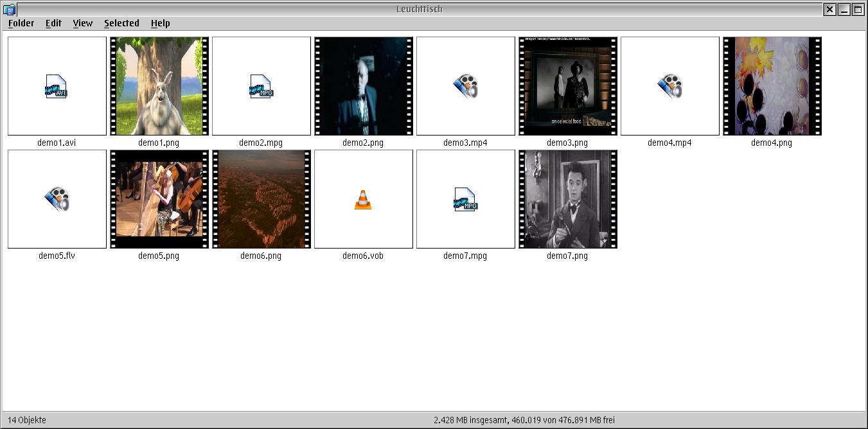Click the file name demo4.png
Image resolution: width=868 pixels, height=429 pixels.
772,143
